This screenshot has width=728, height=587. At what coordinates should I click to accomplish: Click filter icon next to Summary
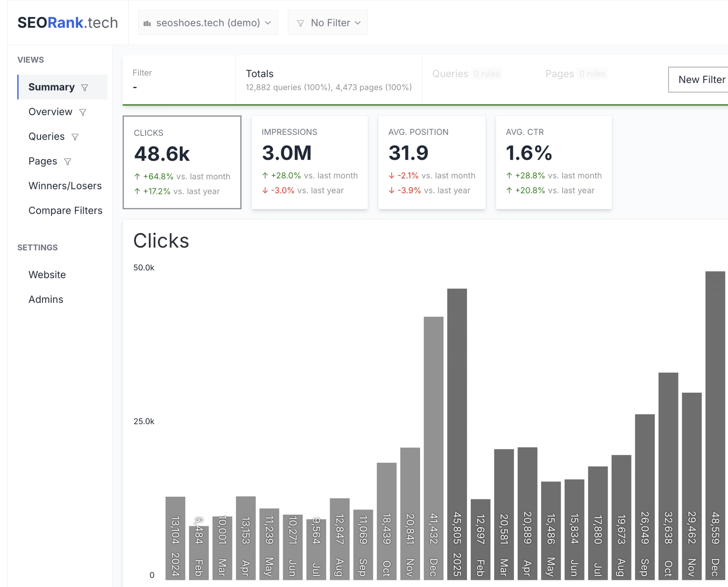(x=85, y=88)
